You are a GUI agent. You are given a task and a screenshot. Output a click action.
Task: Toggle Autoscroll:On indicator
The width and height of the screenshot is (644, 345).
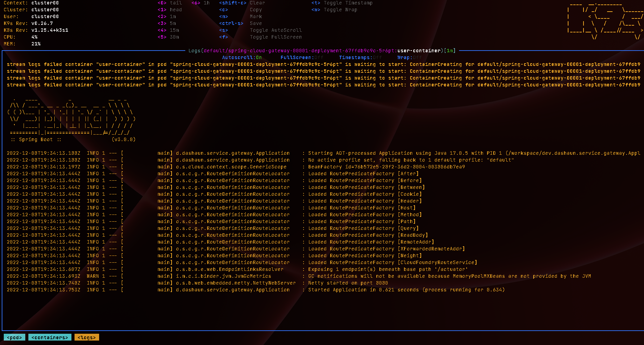pyautogui.click(x=242, y=58)
